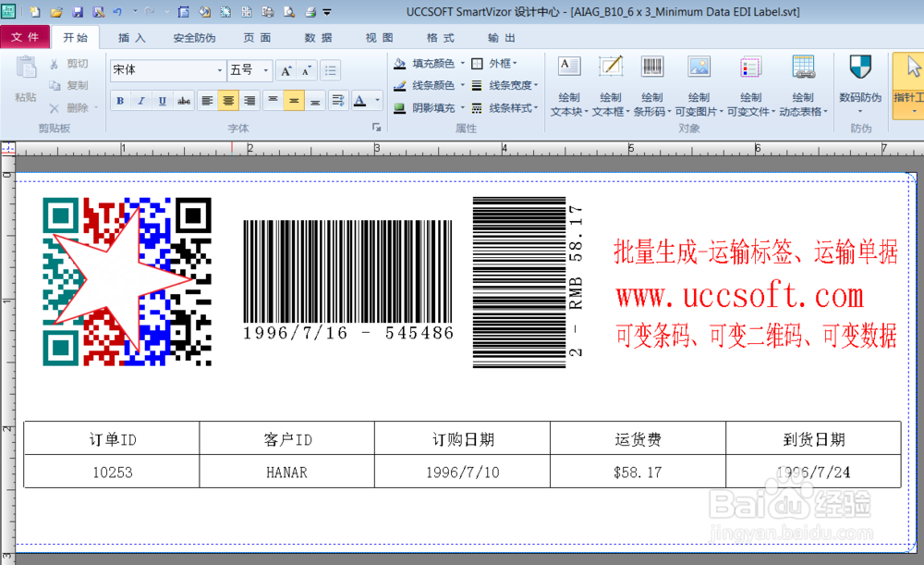Toggle underline formatting

[163, 101]
